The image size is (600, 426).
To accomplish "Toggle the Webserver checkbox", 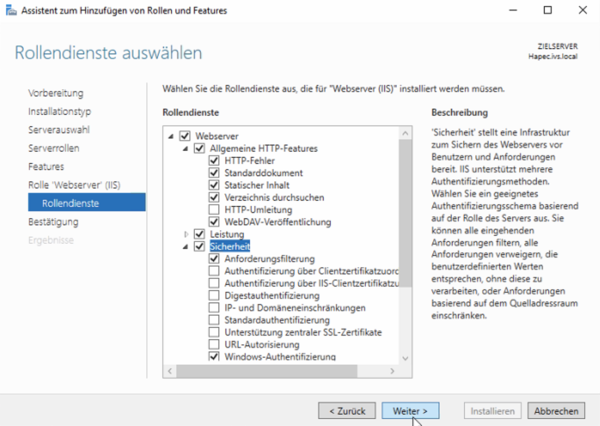I will [185, 136].
